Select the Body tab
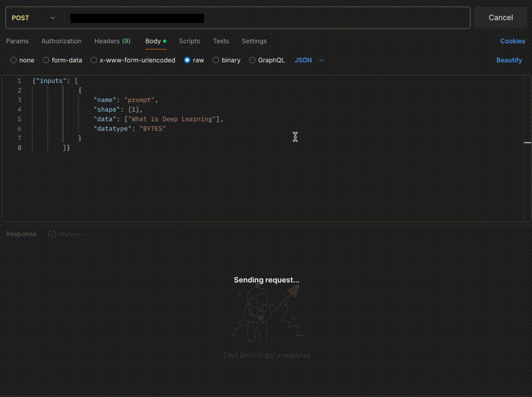 (156, 41)
